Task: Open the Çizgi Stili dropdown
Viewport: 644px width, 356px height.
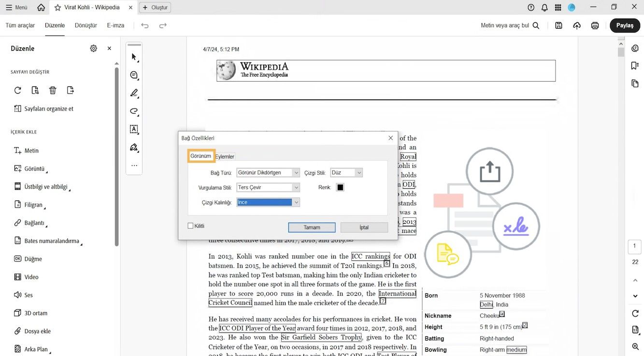Action: (x=346, y=172)
